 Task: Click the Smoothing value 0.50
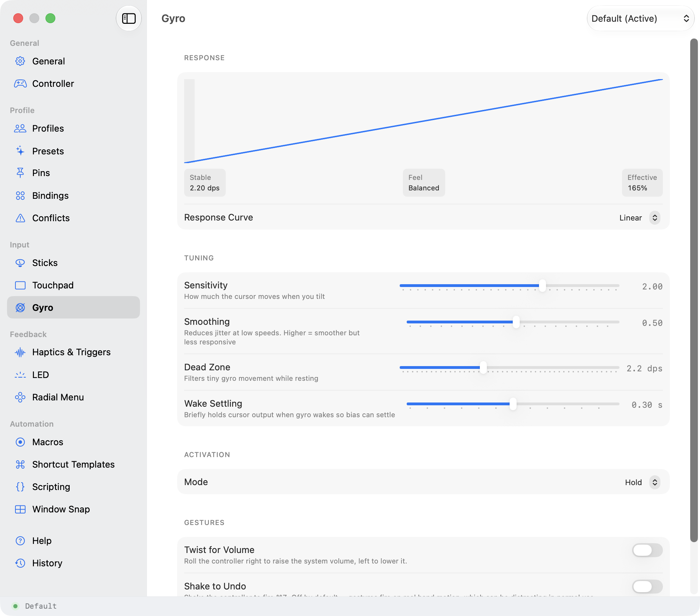(652, 323)
